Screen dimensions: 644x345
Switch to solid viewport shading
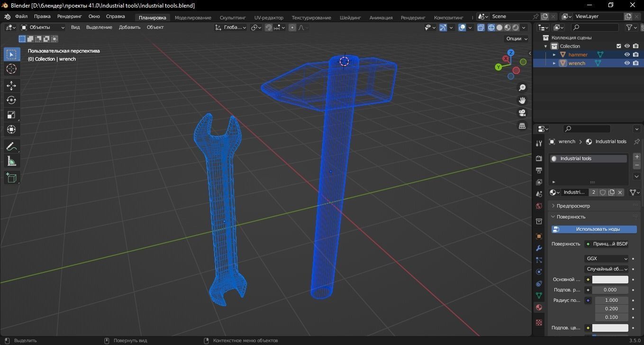[499, 27]
